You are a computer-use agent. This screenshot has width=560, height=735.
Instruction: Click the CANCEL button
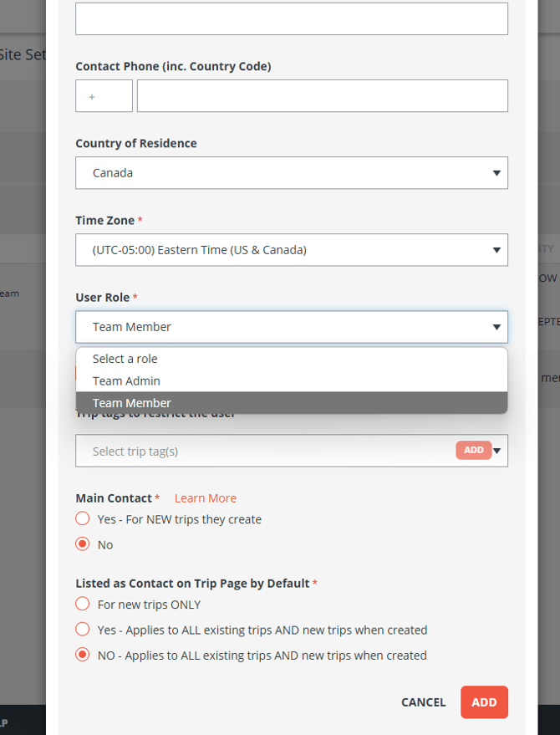point(423,702)
